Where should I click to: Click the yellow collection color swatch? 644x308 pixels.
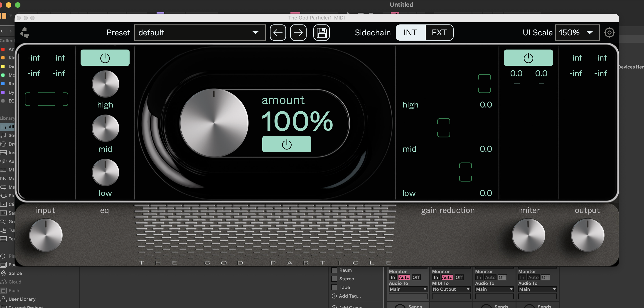coord(3,66)
